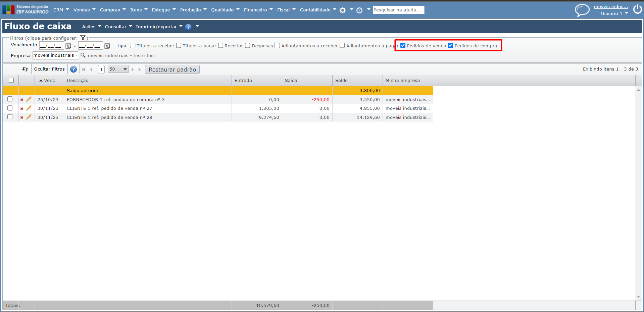Image resolution: width=644 pixels, height=312 pixels.
Task: Open the CRM menu
Action: 61,10
